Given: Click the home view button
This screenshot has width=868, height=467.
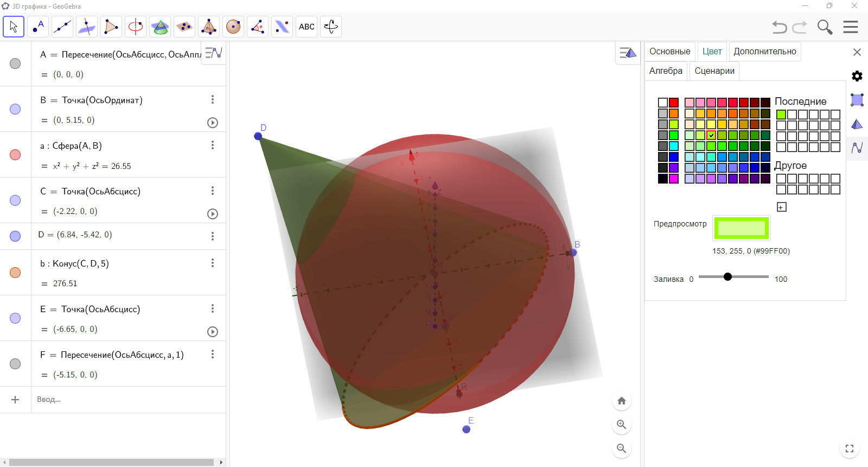Looking at the screenshot, I should click(x=622, y=401).
